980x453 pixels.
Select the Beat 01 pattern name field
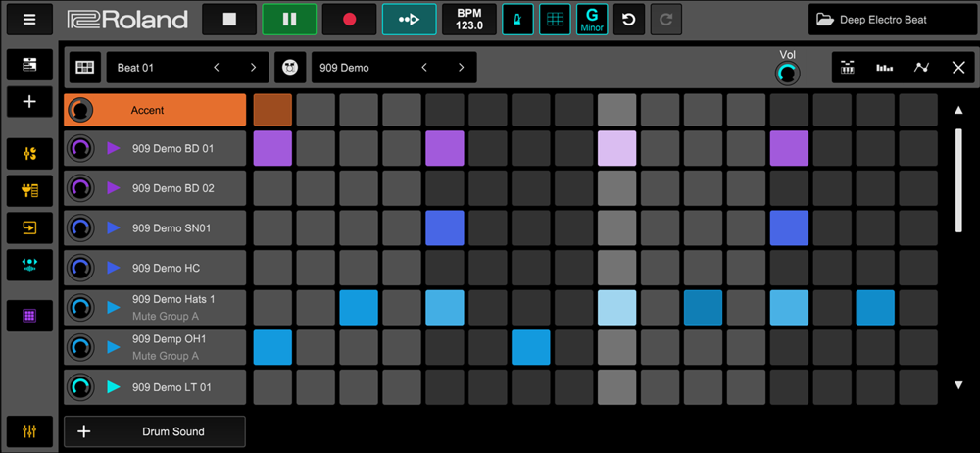pyautogui.click(x=188, y=68)
